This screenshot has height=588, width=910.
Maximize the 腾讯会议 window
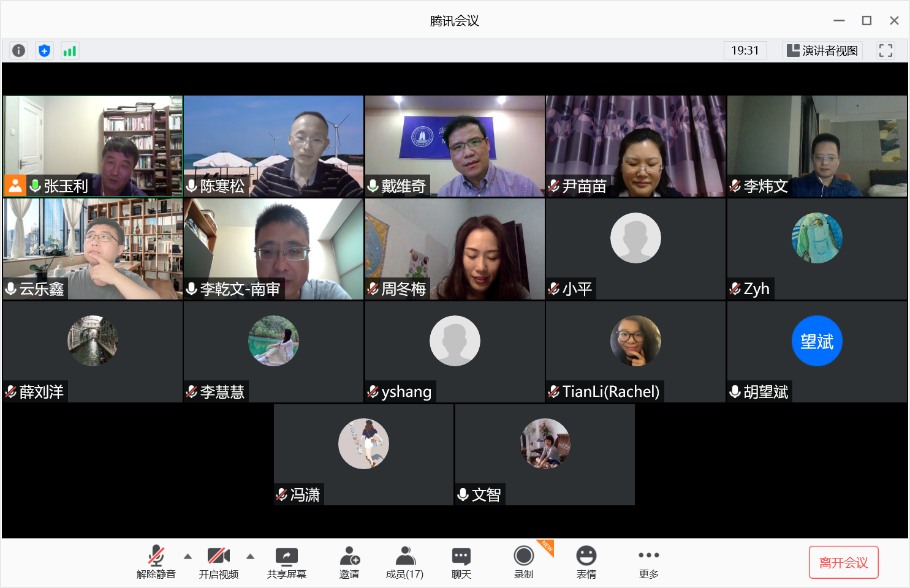pyautogui.click(x=866, y=21)
